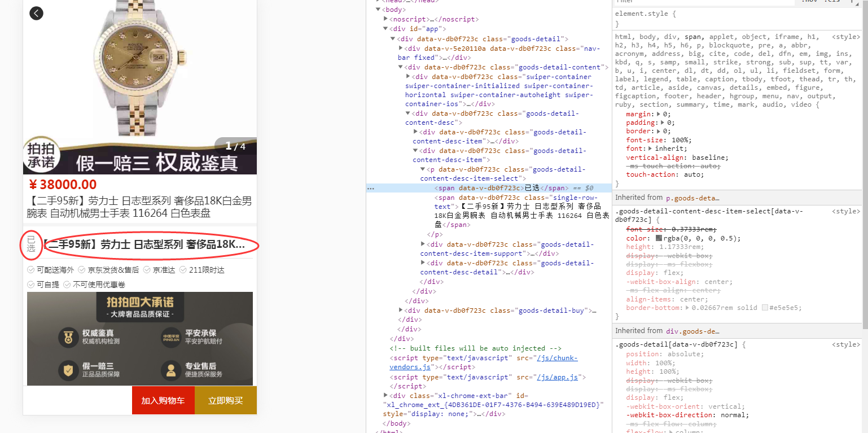Screen dimensions: 868x433
Task: Click 立即购买 button
Action: click(x=226, y=400)
